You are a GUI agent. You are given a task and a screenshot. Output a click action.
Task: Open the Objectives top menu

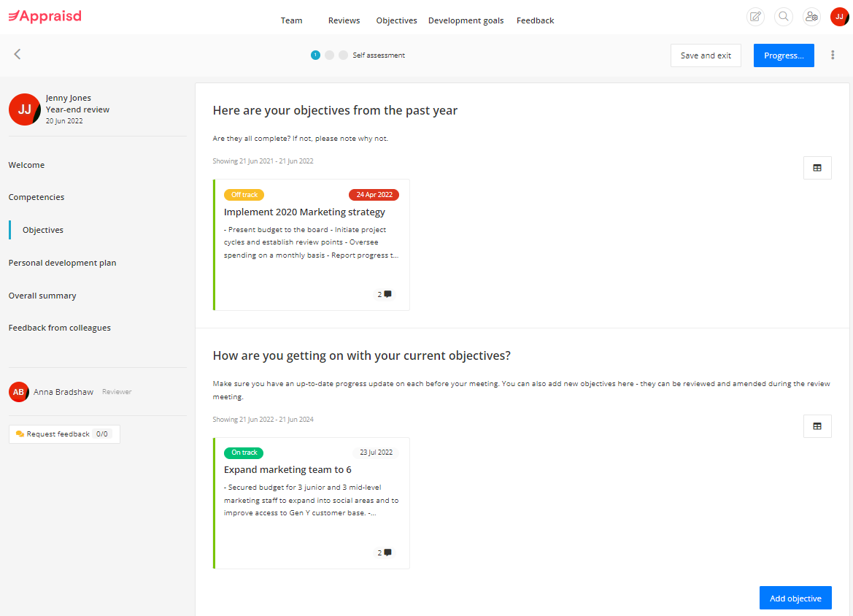[396, 20]
